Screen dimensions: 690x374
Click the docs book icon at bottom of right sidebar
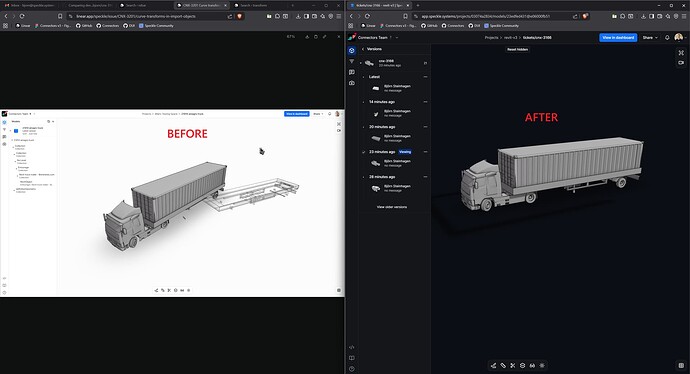(352, 358)
